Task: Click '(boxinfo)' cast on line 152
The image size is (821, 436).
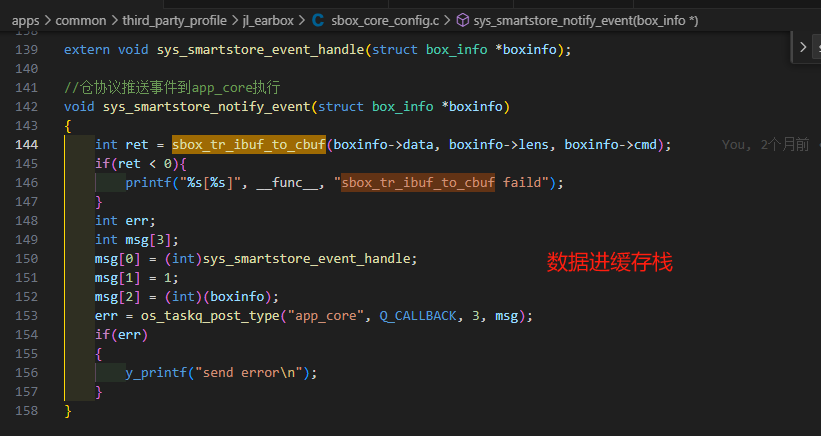Action: (237, 297)
